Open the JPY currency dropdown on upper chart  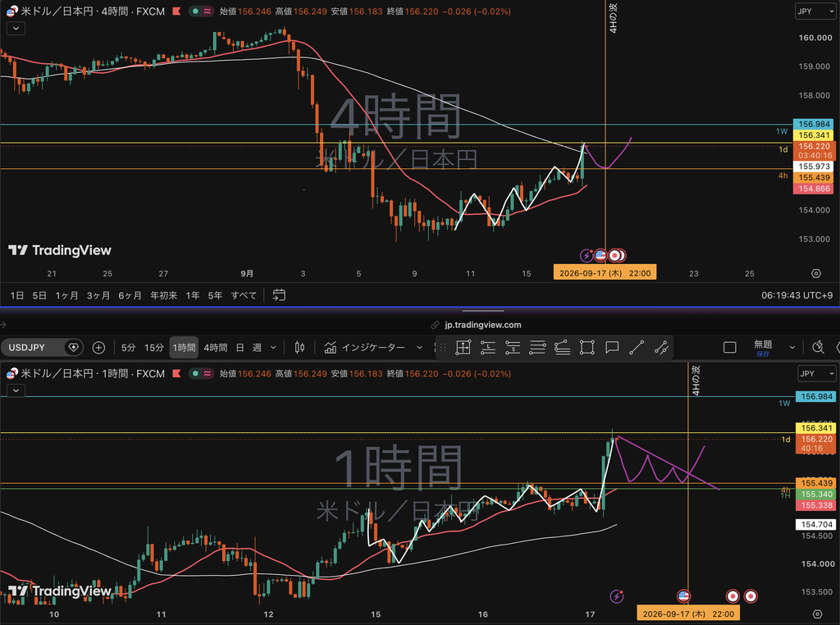tap(815, 11)
